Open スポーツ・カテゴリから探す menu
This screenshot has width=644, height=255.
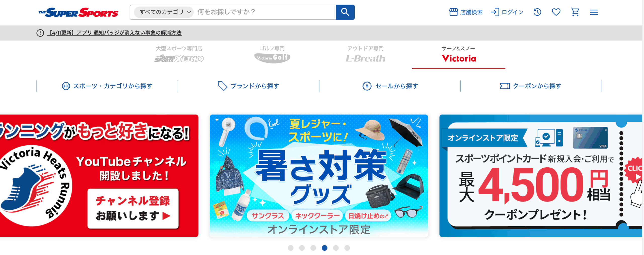coord(107,86)
